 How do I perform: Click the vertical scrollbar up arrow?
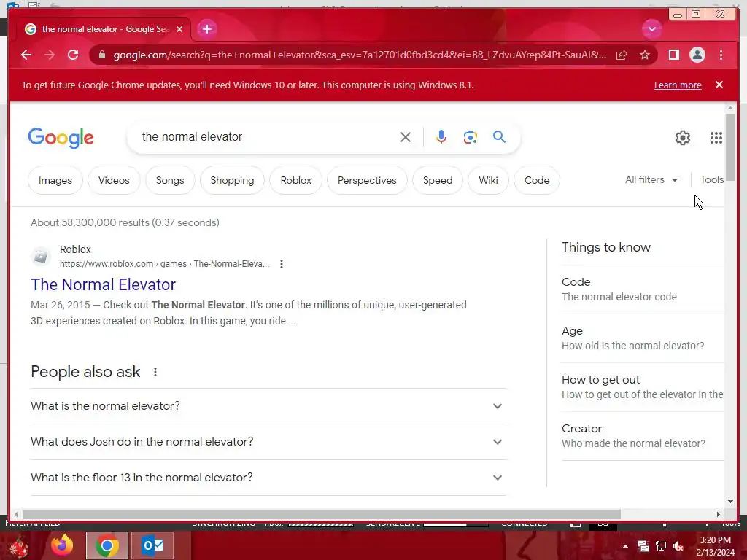click(730, 109)
